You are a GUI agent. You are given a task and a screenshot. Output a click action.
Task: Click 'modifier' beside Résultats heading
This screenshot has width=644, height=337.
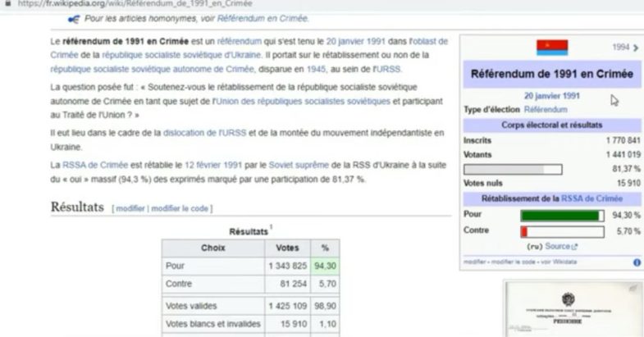(130, 208)
